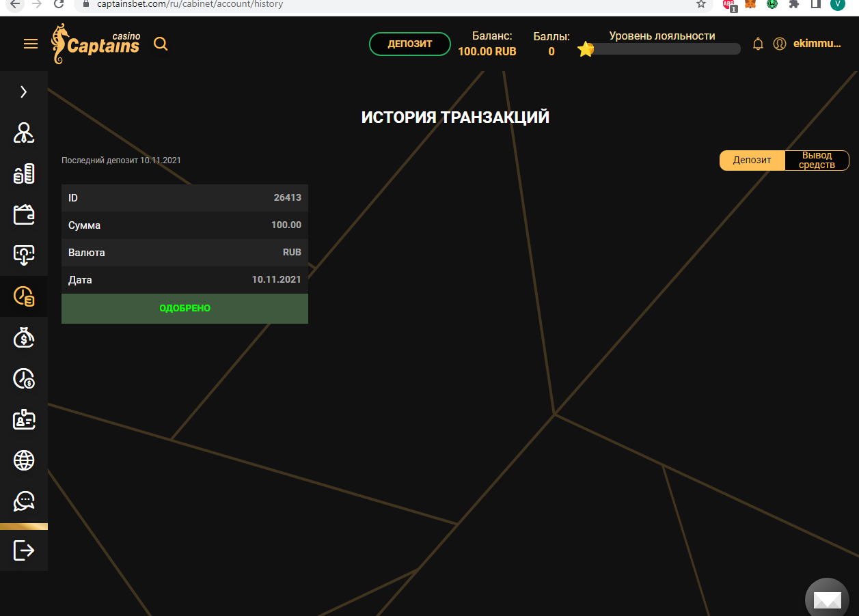
Task: Select the transaction history clock icon
Action: pyautogui.click(x=24, y=296)
